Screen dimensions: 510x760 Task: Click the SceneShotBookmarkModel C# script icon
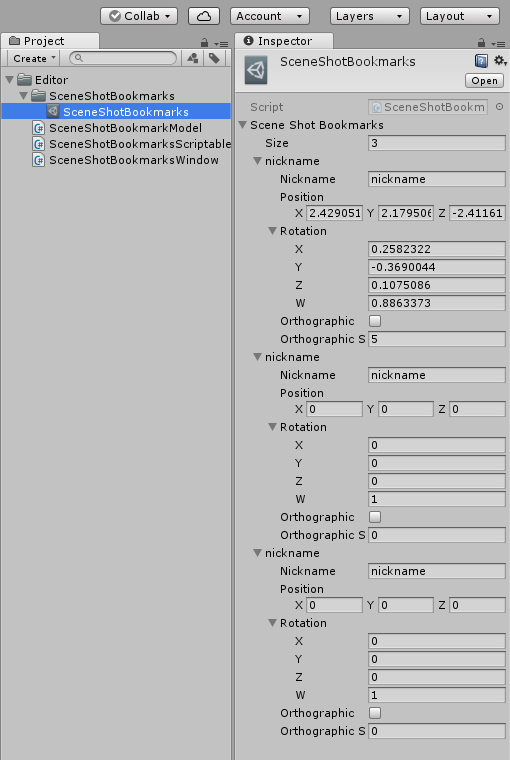click(39, 128)
